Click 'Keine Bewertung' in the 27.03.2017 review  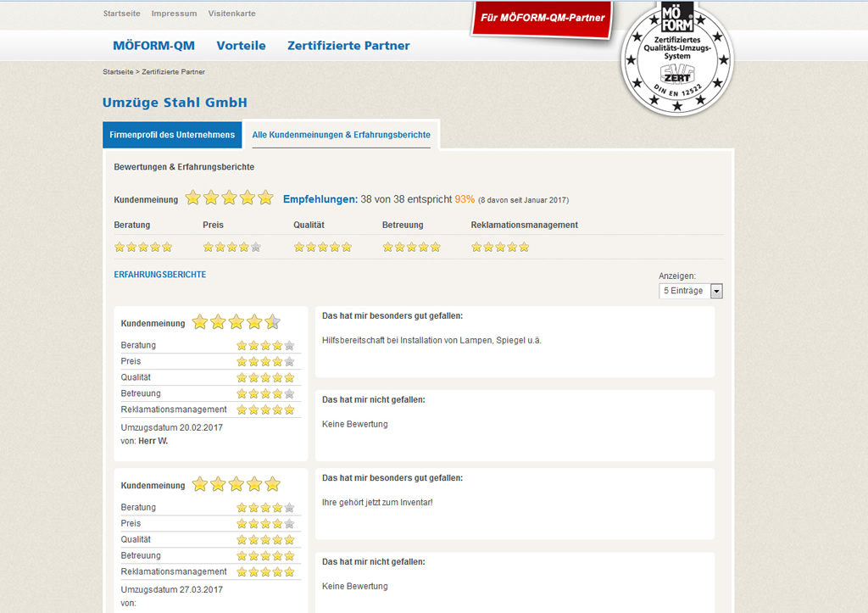coord(355,587)
